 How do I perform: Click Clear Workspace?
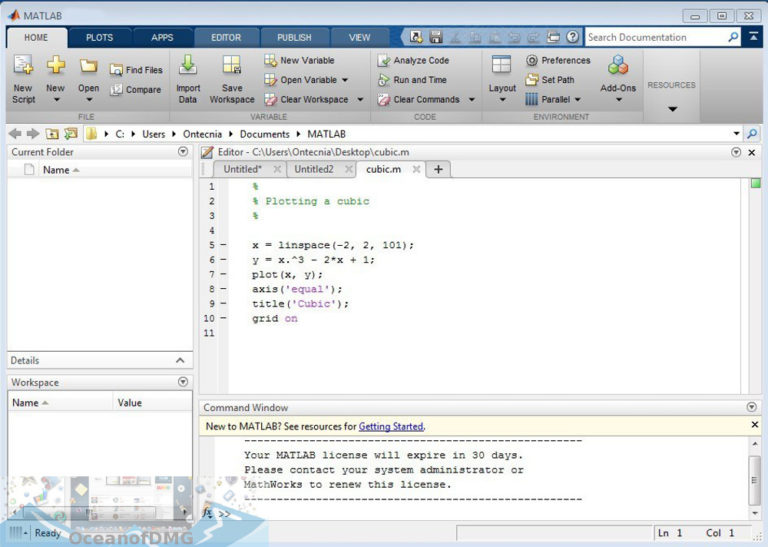pos(307,99)
